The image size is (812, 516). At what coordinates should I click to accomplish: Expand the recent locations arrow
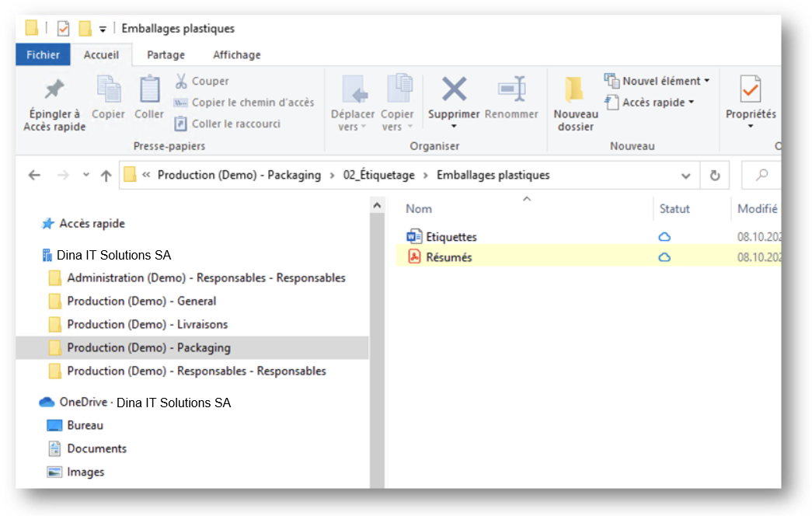pos(85,175)
